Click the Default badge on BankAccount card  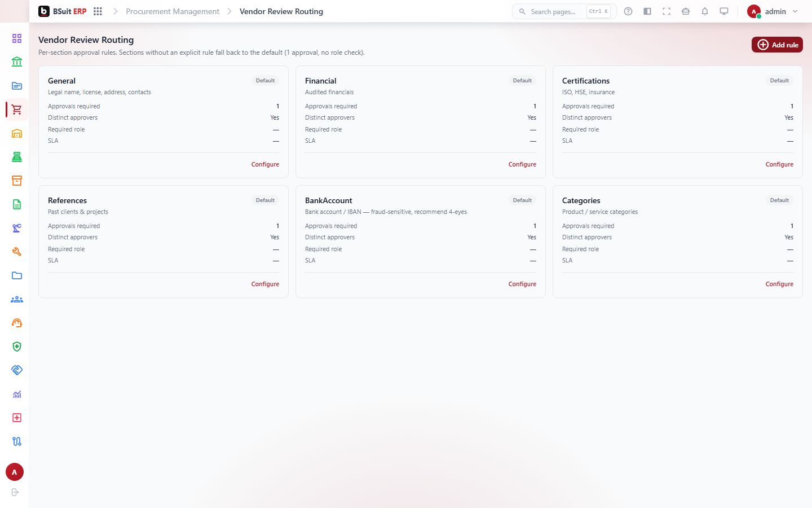pos(522,200)
